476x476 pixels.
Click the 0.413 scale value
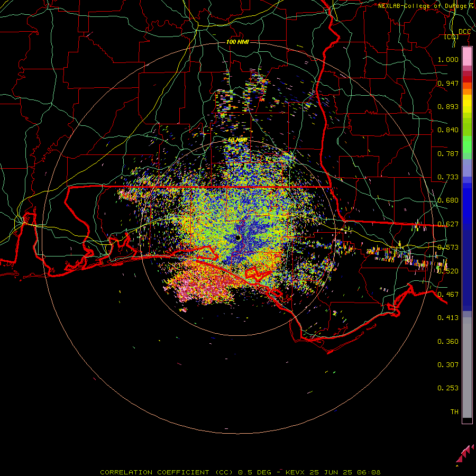[x=448, y=318]
